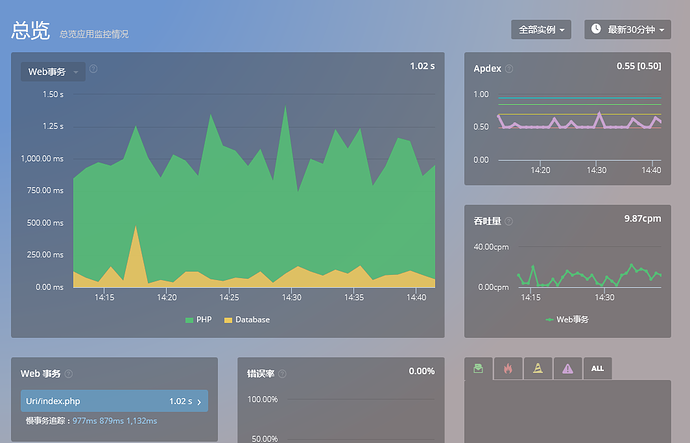Click help icon beside Web 事务 panel title
Screen dimensions: 690x443
coord(69,374)
